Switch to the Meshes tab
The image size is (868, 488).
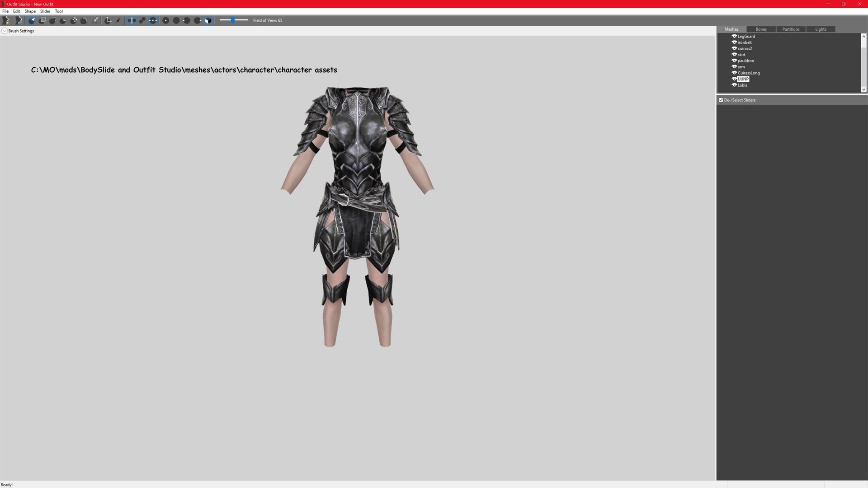(x=731, y=29)
